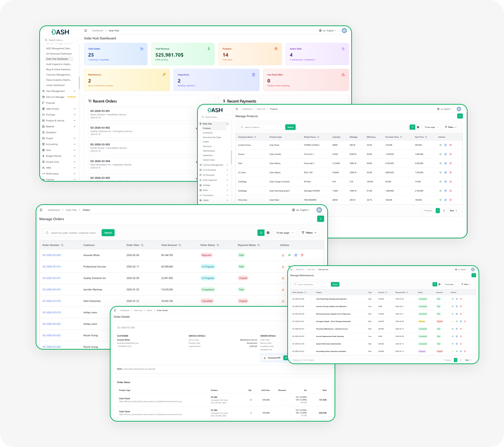
Task: Edit Solar Panel Deep Cleaning maintenance entry
Action: (457, 299)
